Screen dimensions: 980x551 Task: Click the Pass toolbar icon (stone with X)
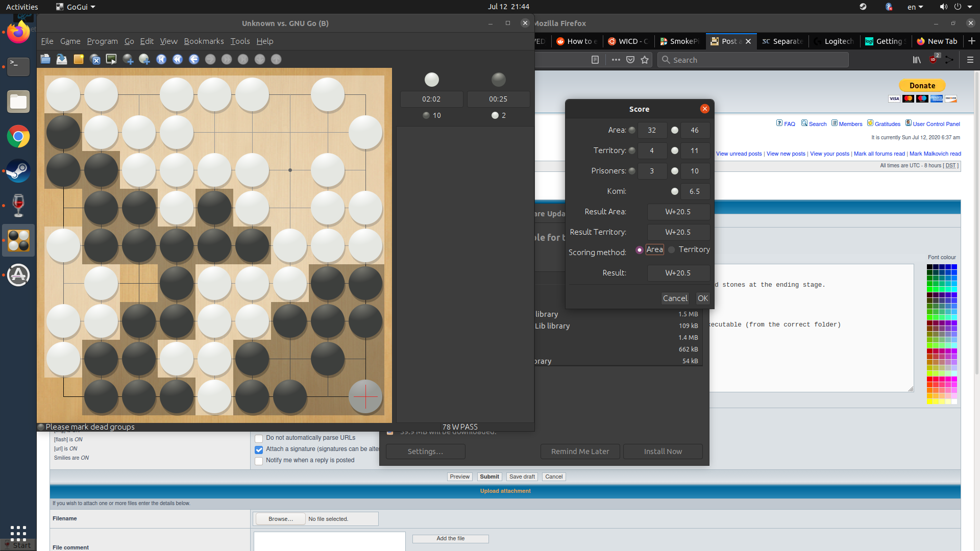95,59
